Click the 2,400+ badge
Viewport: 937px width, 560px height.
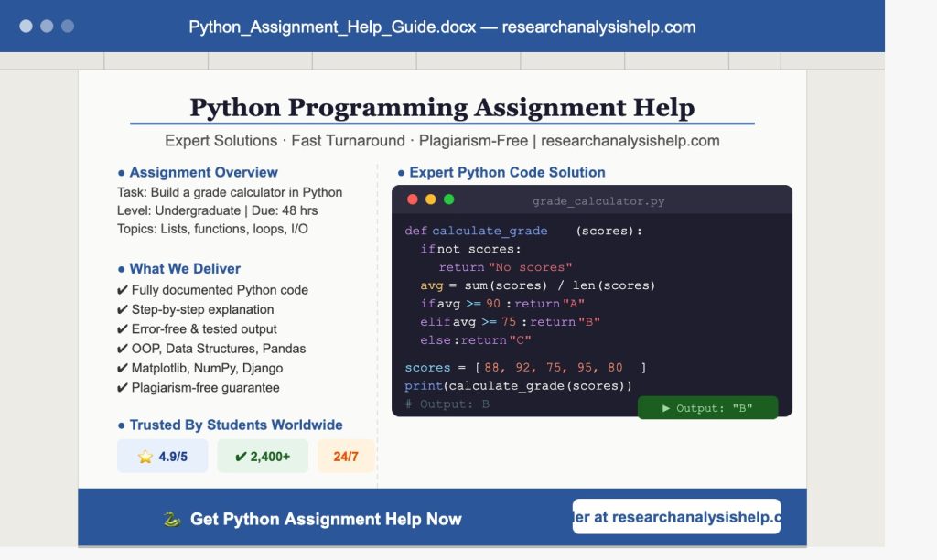coord(263,456)
